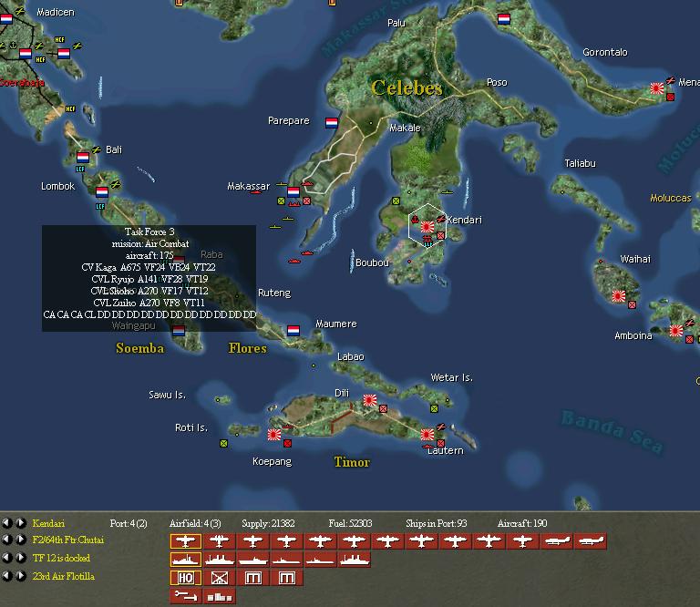Screen dimensions: 700x607
Task: Select the second base force unit icon
Action: click(x=286, y=578)
